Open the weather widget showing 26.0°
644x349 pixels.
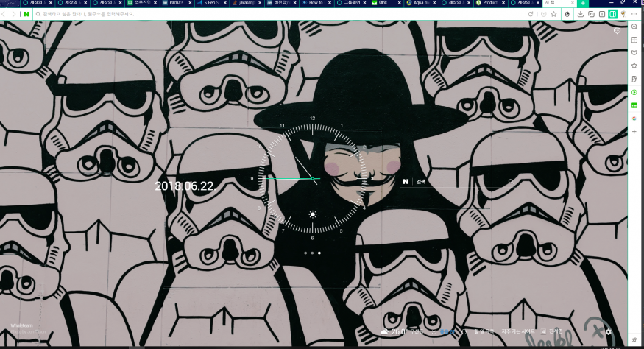(394, 332)
